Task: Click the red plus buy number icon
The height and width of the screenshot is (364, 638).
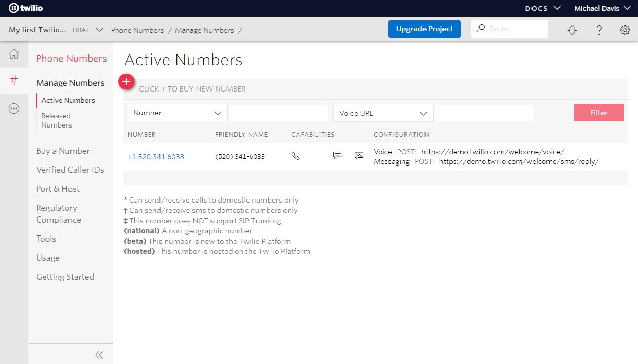Action: coord(127,82)
